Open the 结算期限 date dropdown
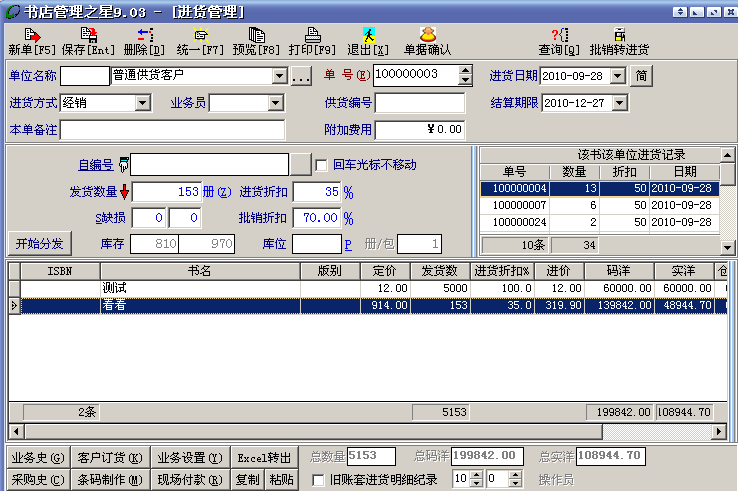738x491 pixels. [620, 103]
